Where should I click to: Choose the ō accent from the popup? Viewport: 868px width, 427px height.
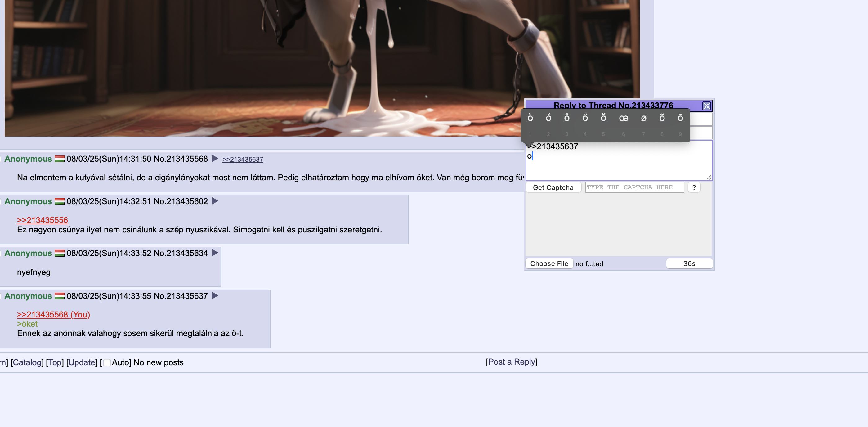pos(680,118)
